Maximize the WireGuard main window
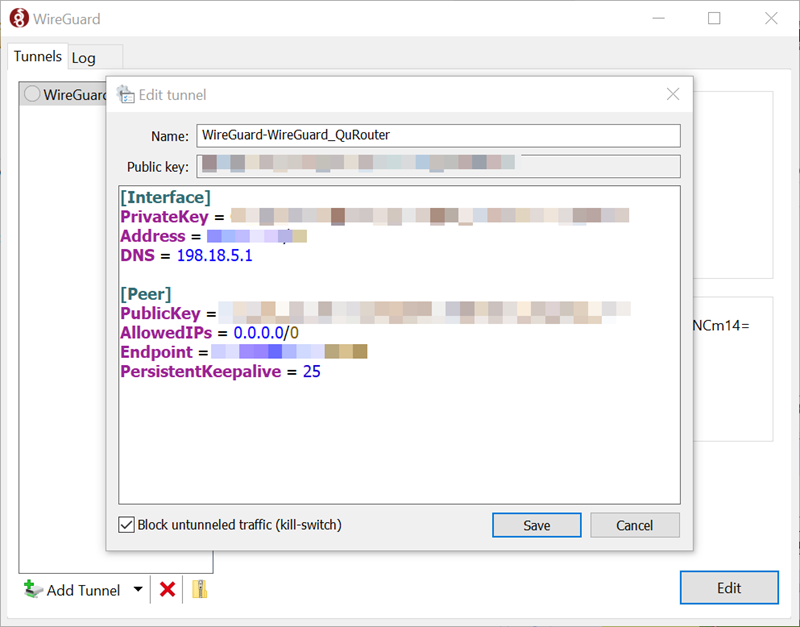800x627 pixels. tap(714, 18)
